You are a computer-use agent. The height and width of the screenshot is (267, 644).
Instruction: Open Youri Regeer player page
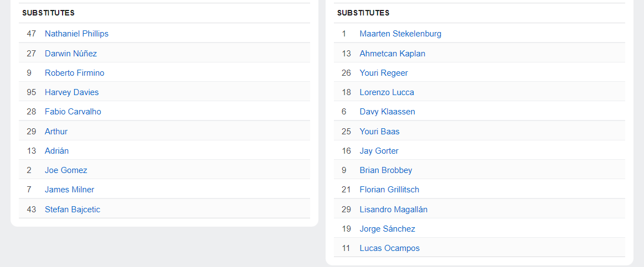tap(384, 73)
